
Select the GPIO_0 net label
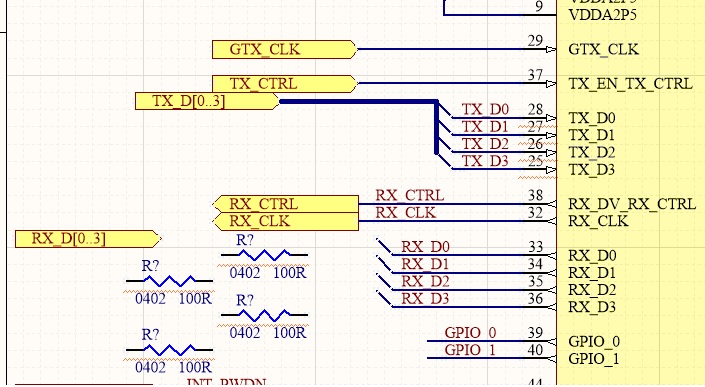470,333
